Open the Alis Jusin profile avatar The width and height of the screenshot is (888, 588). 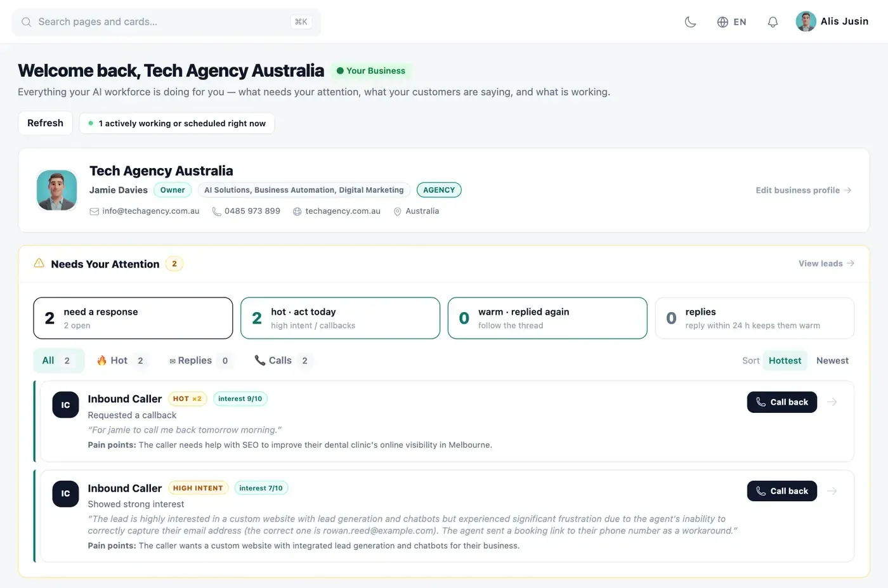point(806,22)
